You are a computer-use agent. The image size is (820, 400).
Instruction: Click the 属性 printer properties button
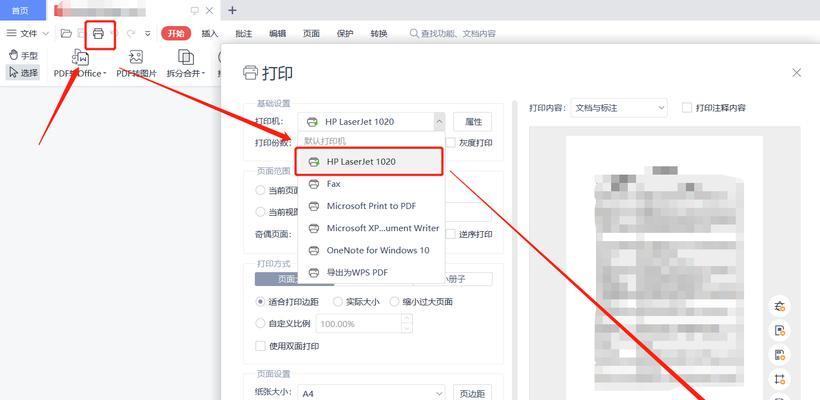tap(473, 122)
